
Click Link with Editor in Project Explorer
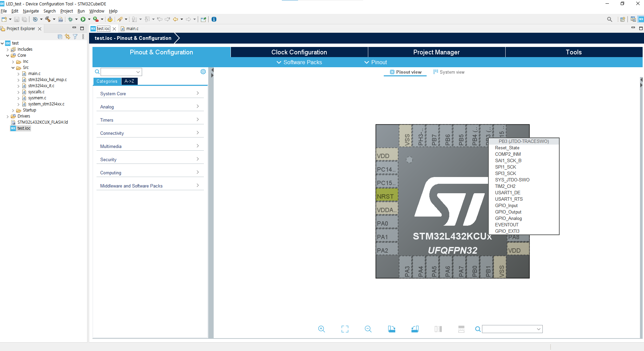pyautogui.click(x=68, y=36)
